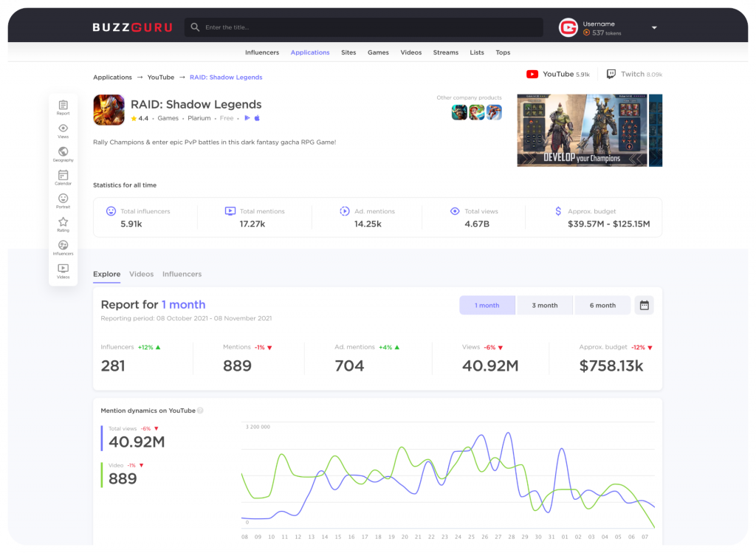Open first other company product icon
This screenshot has width=756, height=553.
click(459, 112)
